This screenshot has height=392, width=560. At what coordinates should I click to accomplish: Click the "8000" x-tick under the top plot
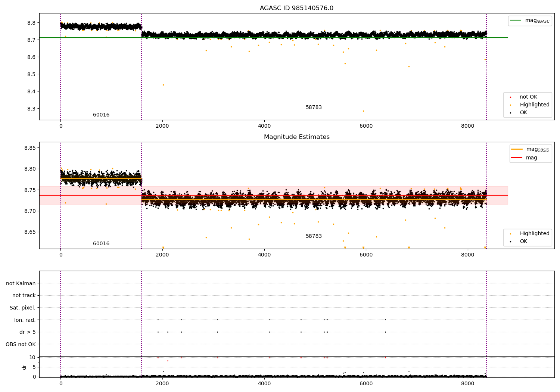click(468, 126)
